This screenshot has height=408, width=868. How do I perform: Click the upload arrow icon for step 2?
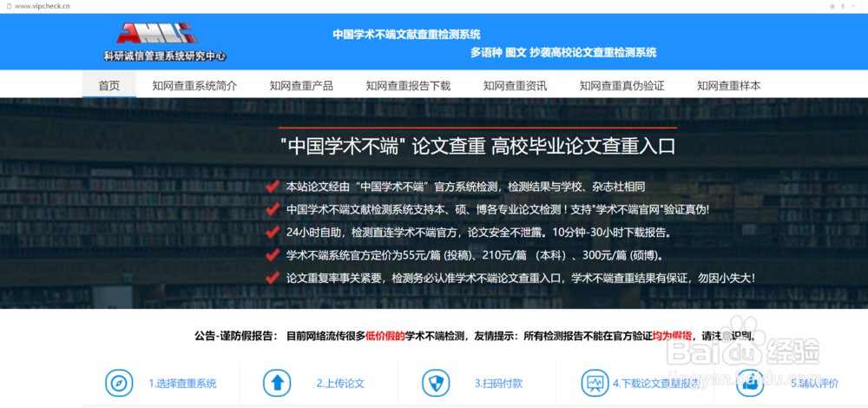(277, 383)
